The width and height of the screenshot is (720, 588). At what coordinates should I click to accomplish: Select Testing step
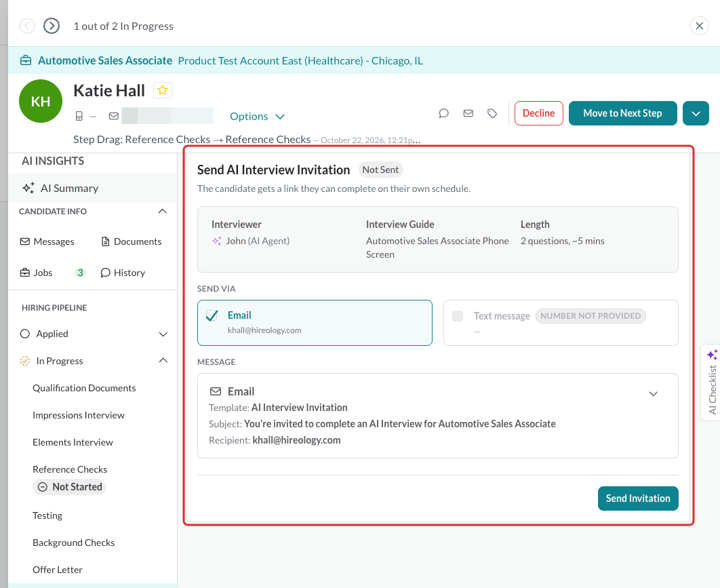click(x=47, y=515)
